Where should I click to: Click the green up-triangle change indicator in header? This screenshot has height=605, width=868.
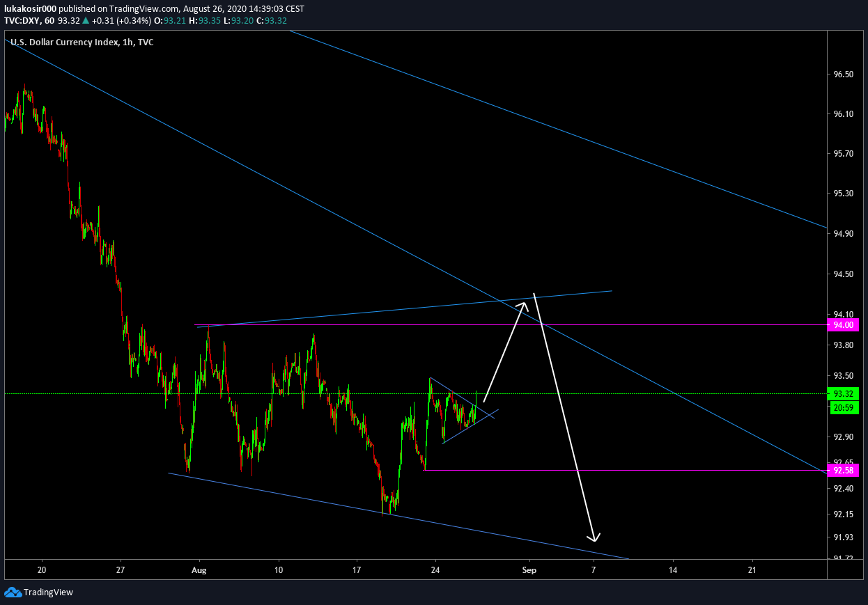coord(86,21)
